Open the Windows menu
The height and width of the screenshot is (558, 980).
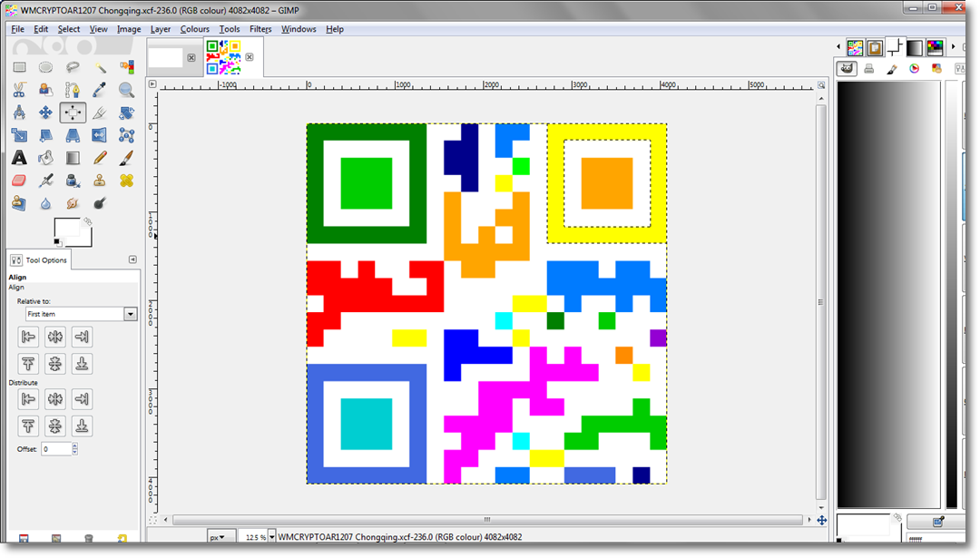coord(299,29)
